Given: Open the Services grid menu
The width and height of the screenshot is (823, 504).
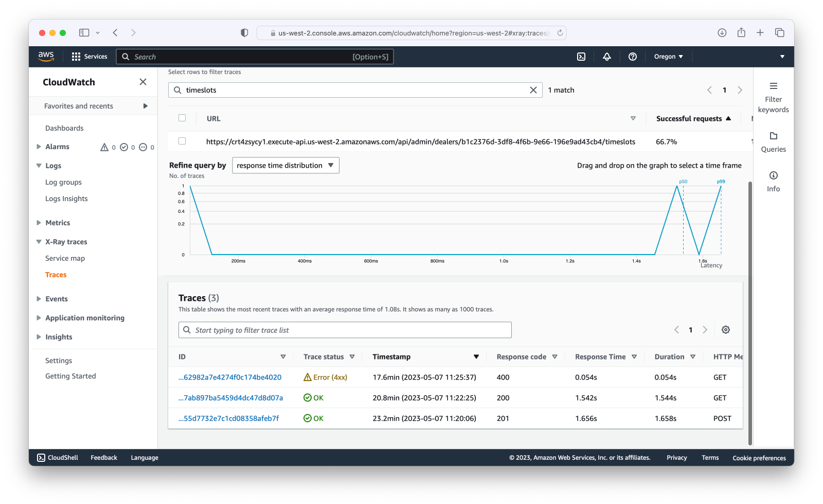Looking at the screenshot, I should 90,57.
